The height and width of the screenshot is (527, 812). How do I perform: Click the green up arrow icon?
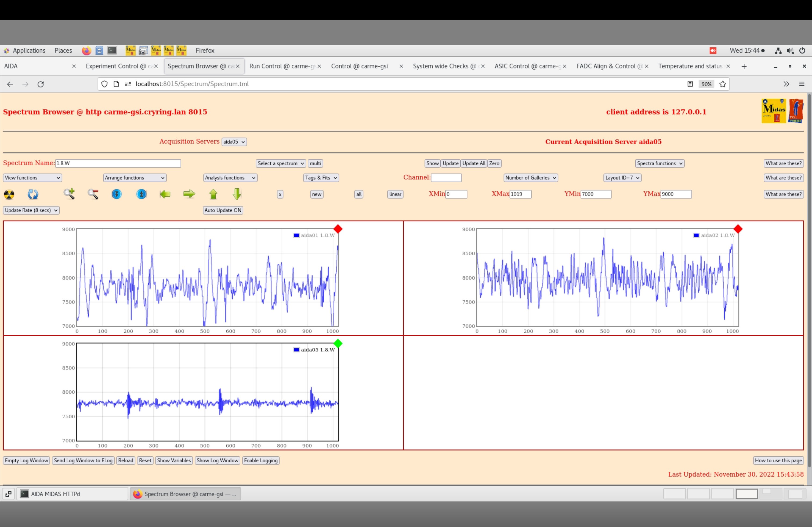pos(213,194)
